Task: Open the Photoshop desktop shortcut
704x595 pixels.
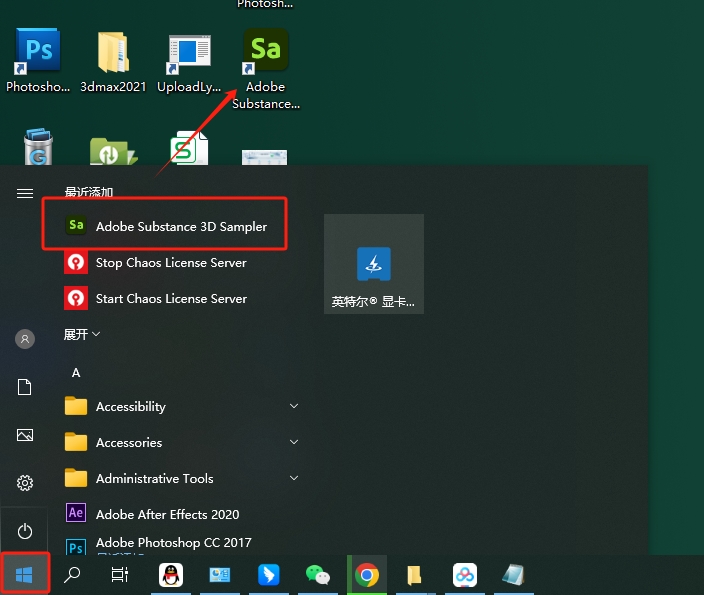Action: pos(38,58)
